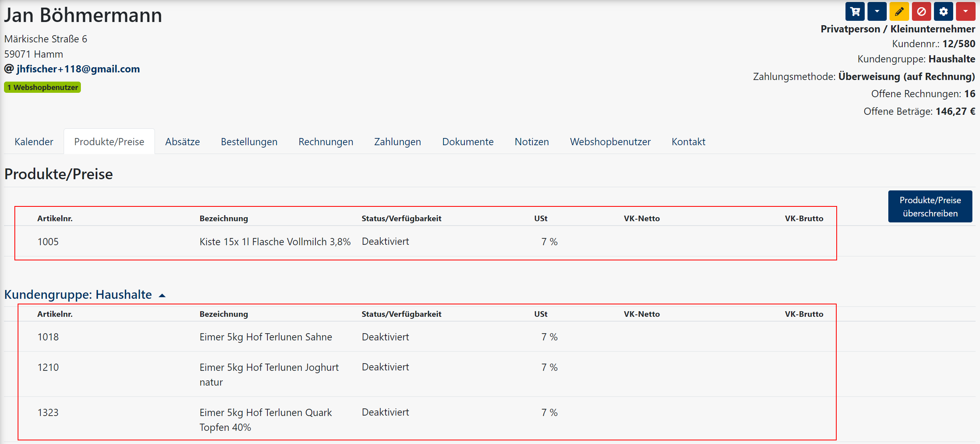Click the email jhfischer+118@gmail.com link
The image size is (980, 444).
tap(78, 69)
